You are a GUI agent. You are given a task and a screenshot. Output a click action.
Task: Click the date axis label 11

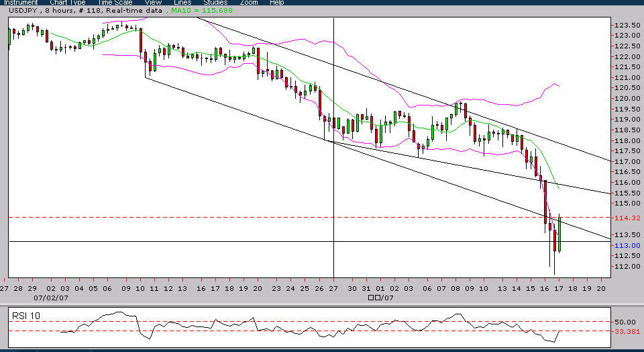point(154,289)
